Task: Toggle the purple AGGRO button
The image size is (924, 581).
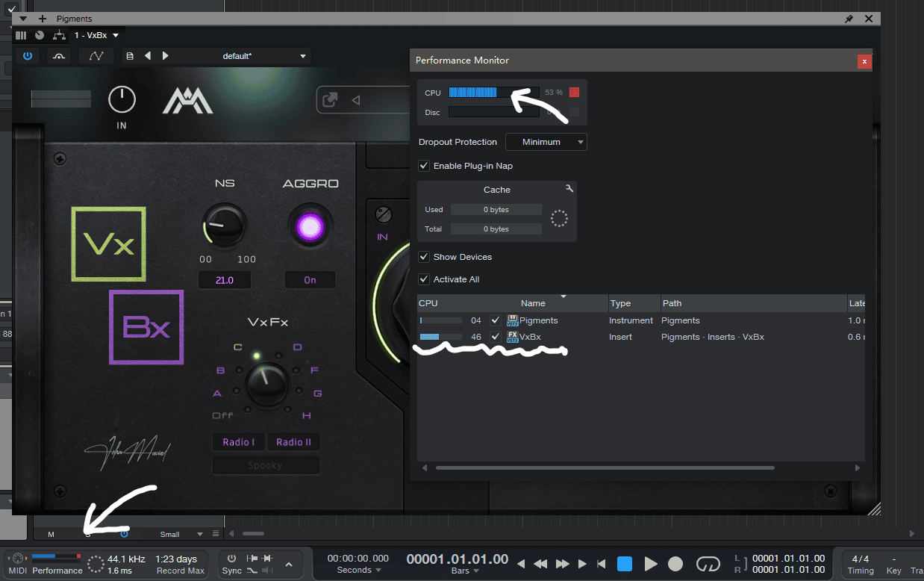Action: tap(310, 226)
